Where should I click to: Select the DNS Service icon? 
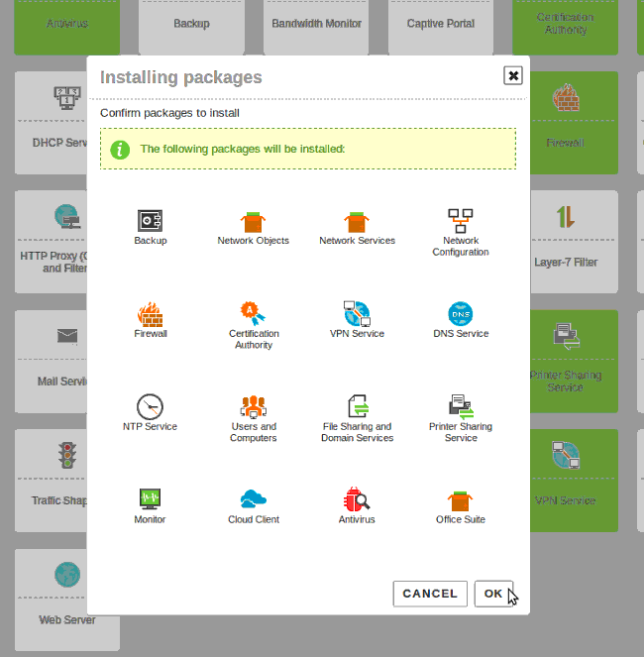461,314
